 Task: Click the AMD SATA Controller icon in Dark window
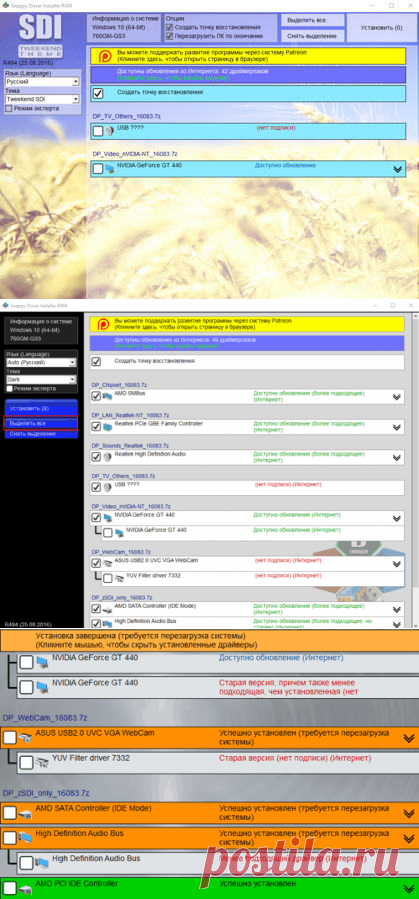(x=107, y=609)
